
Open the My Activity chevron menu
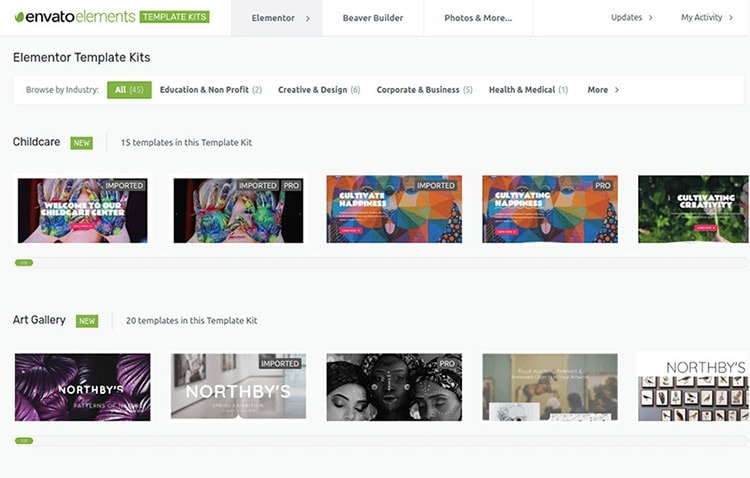(x=731, y=18)
